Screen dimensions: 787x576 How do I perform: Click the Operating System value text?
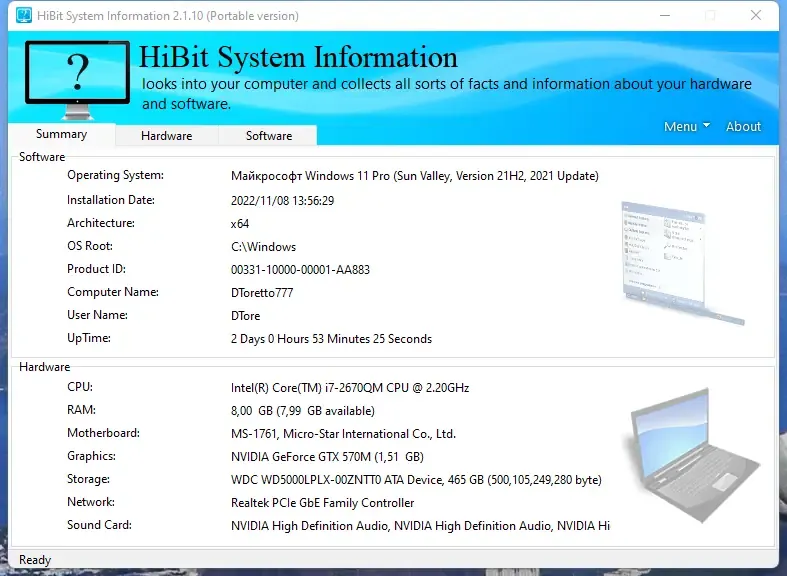pos(415,176)
